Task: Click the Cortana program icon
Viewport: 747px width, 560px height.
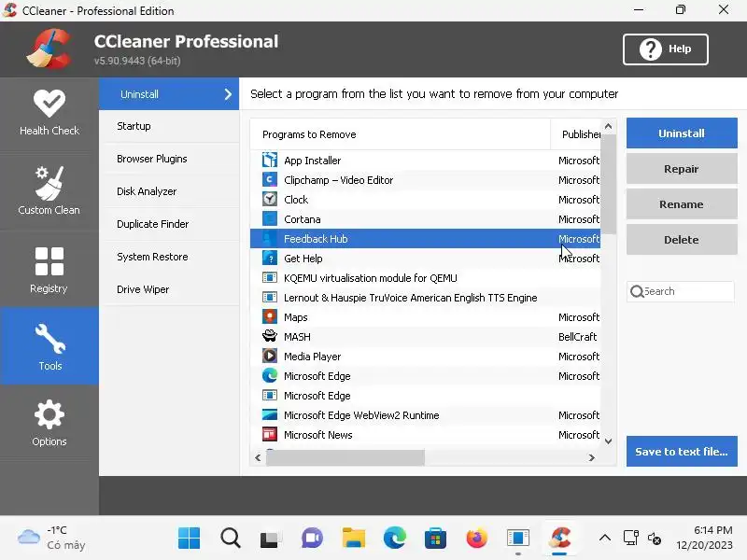Action: pos(270,219)
